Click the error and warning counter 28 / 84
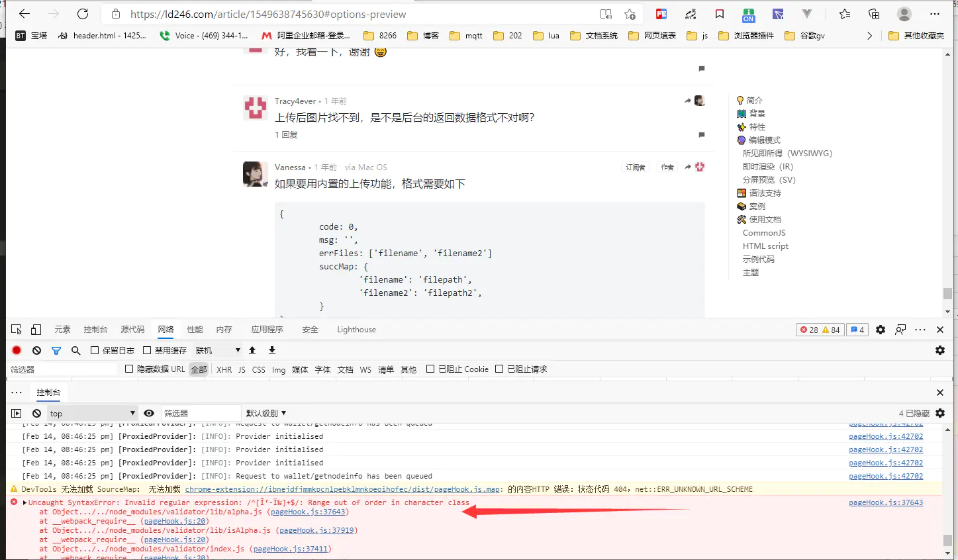The height and width of the screenshot is (560, 958). pos(820,330)
